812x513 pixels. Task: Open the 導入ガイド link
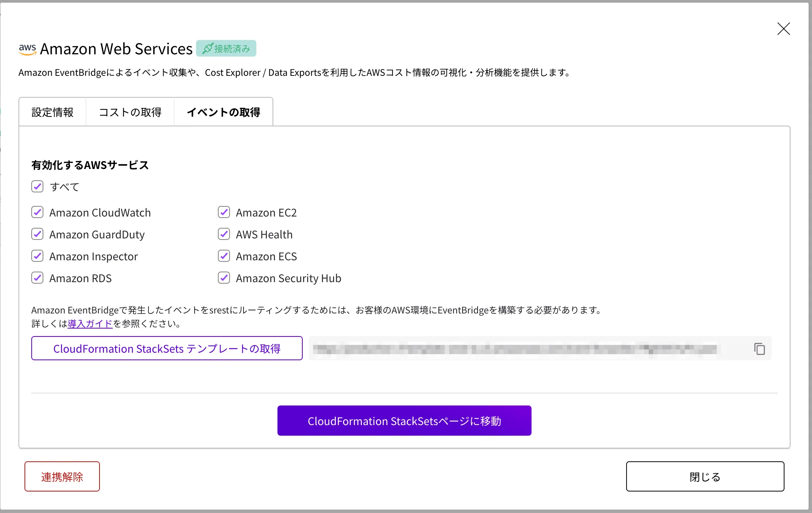click(x=90, y=324)
